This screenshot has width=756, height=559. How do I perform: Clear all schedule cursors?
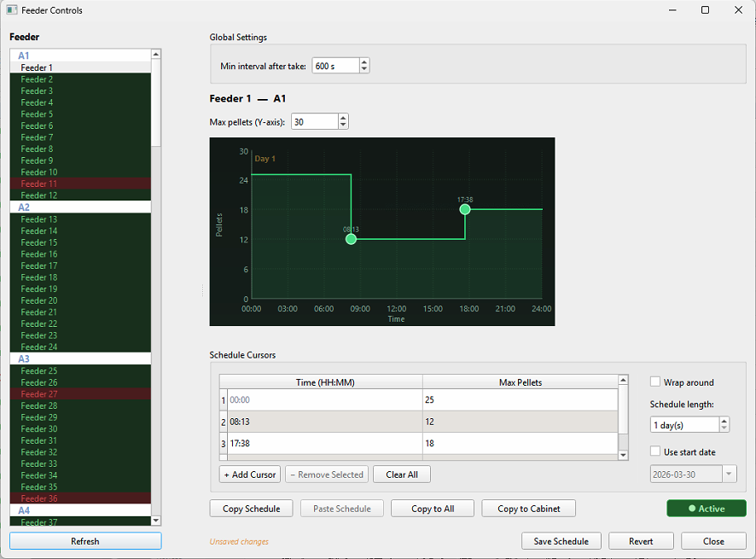coord(401,474)
